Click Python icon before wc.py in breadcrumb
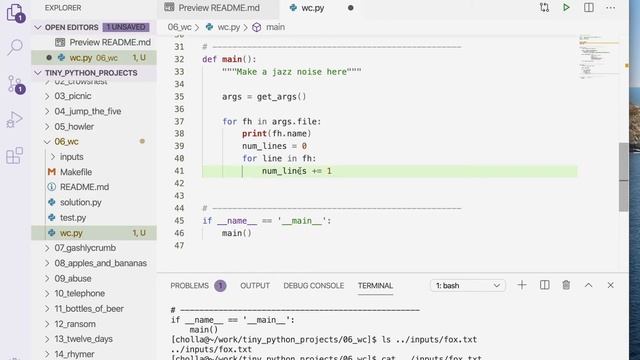The width and height of the screenshot is (640, 360). coord(209,27)
